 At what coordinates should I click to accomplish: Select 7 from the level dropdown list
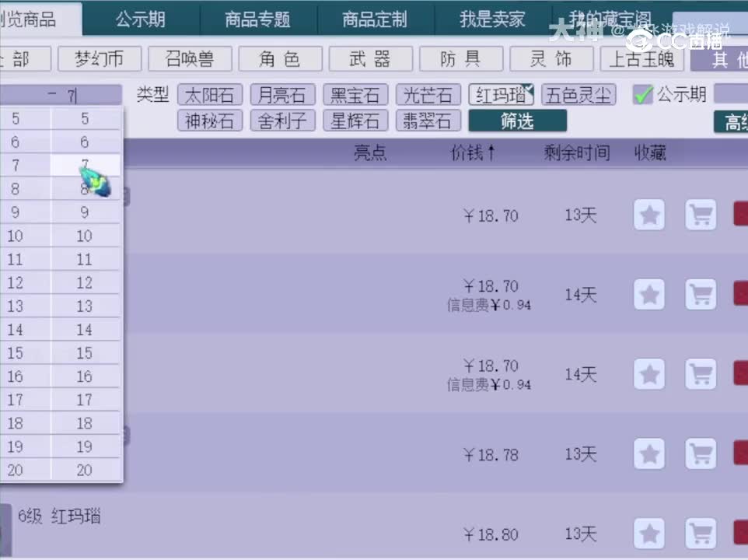click(x=86, y=165)
